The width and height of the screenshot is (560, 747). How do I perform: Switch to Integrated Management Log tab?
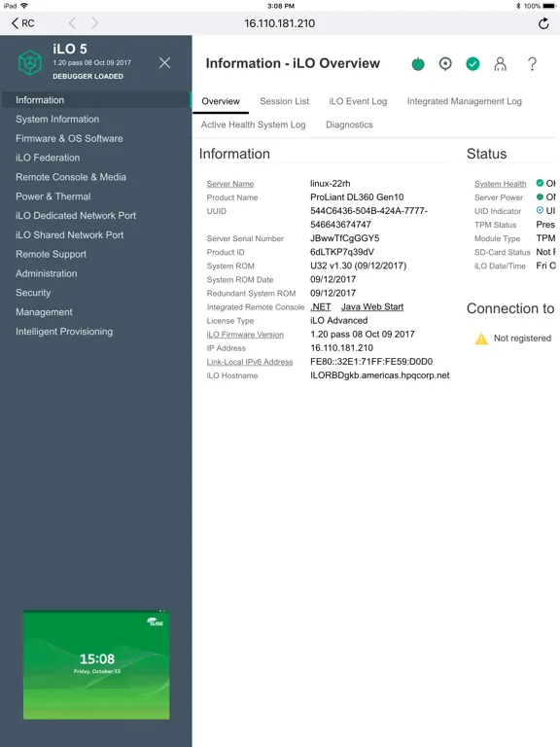click(465, 101)
